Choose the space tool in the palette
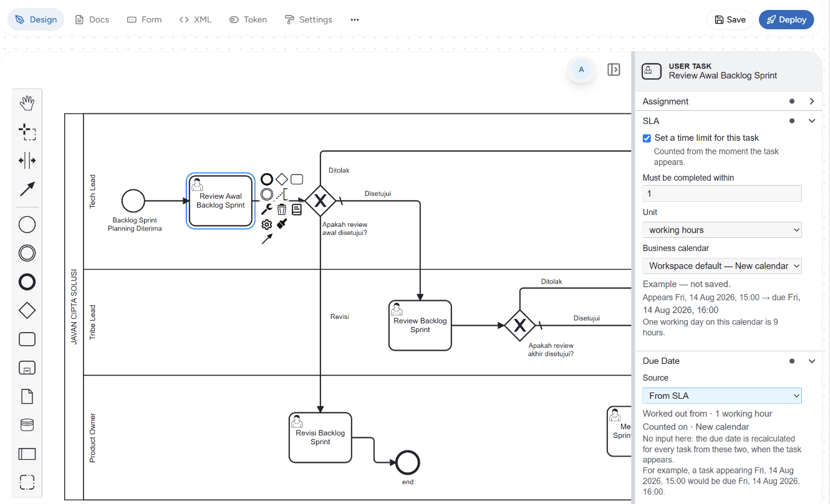Screen dimensions: 830x504 click(27, 160)
